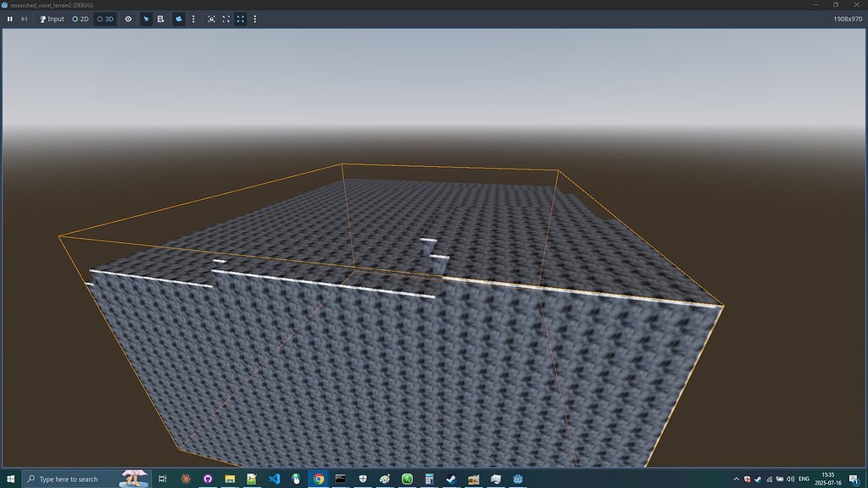Open Task View from the taskbar
868x488 pixels.
[161, 479]
